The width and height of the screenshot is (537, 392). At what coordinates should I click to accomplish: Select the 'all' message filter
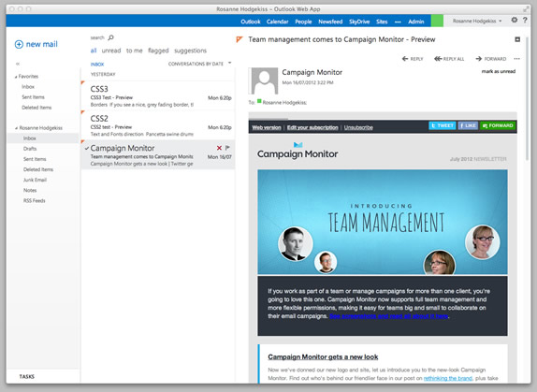point(94,51)
